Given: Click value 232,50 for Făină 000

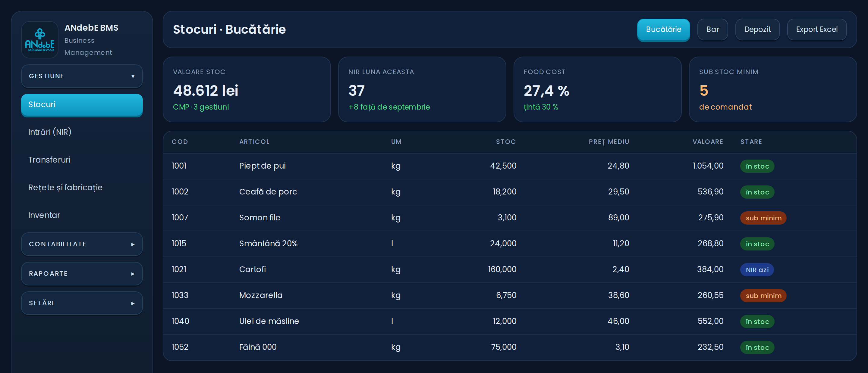Looking at the screenshot, I should coord(710,347).
